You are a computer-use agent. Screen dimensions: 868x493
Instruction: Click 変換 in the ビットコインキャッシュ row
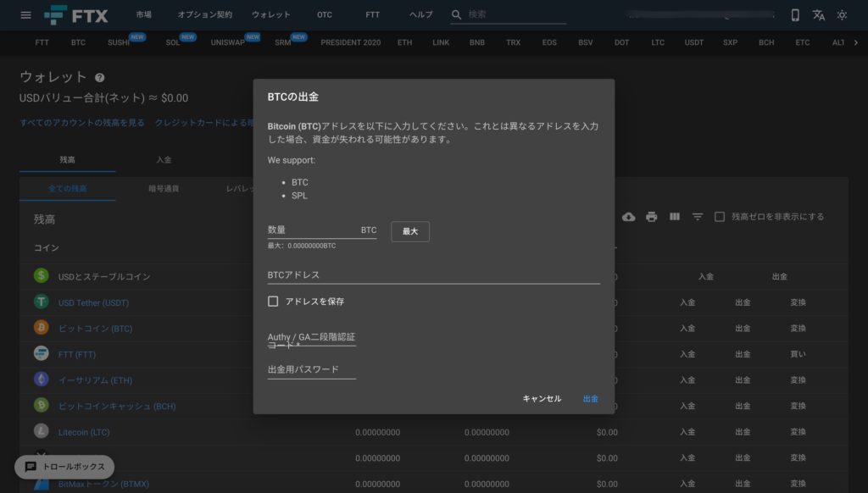tap(798, 406)
